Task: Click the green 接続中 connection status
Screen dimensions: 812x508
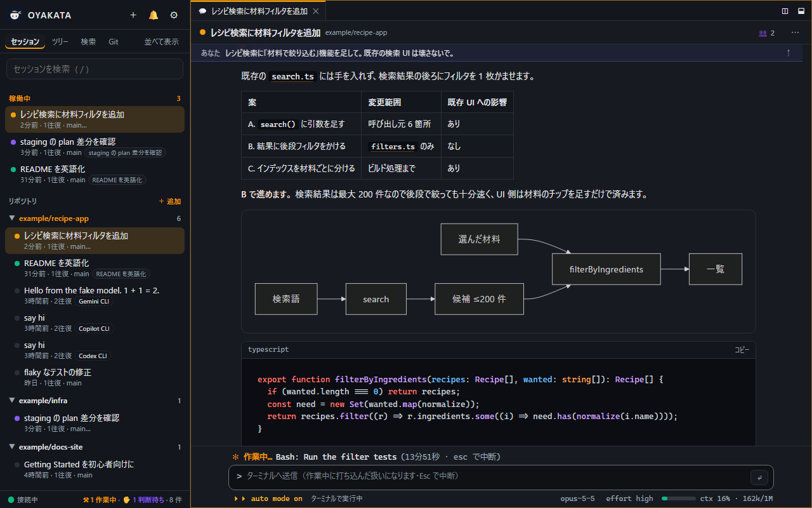Action: tap(23, 500)
